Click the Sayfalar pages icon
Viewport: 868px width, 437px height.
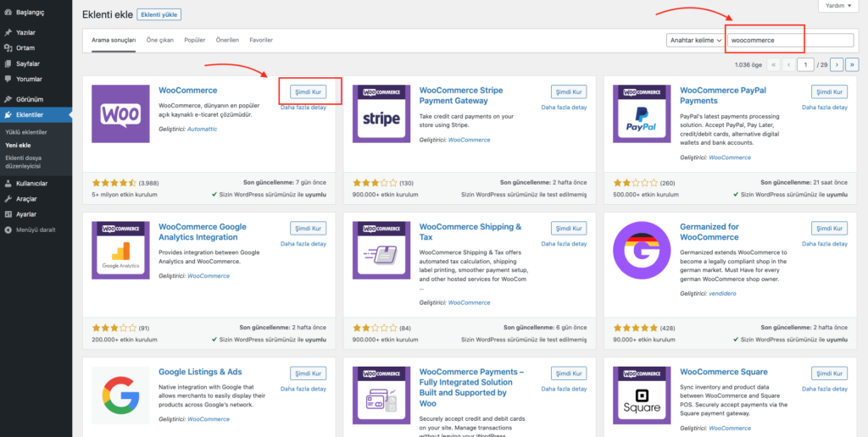[x=8, y=64]
